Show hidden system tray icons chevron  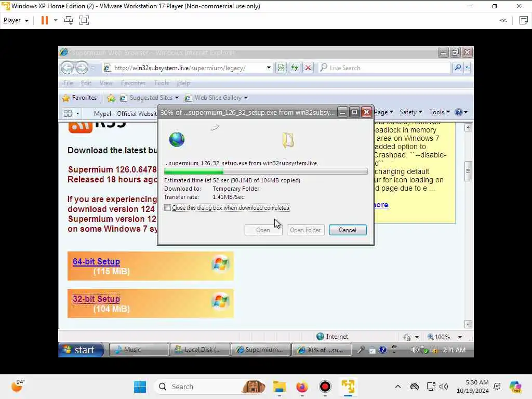pos(398,387)
